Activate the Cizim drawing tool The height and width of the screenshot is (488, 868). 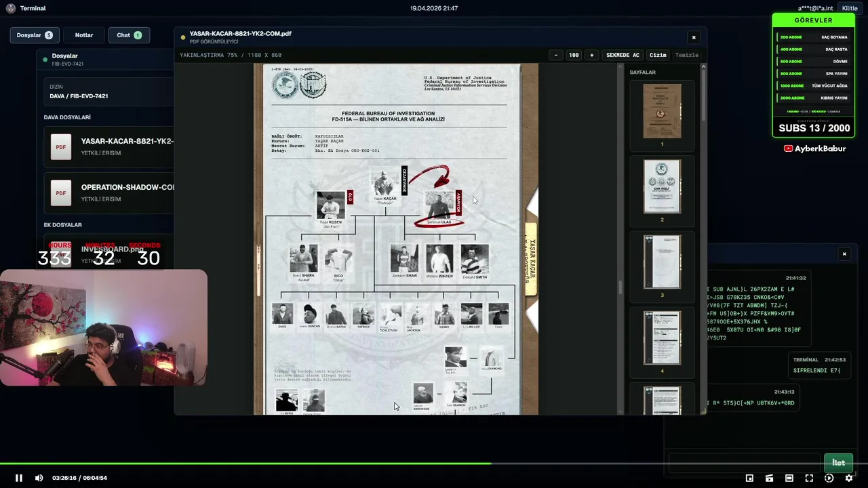[x=658, y=55]
